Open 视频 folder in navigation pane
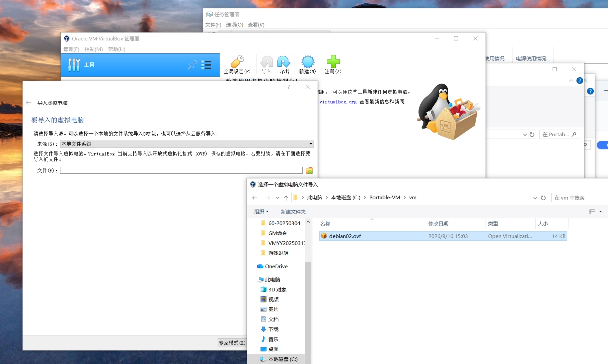 coord(269,300)
